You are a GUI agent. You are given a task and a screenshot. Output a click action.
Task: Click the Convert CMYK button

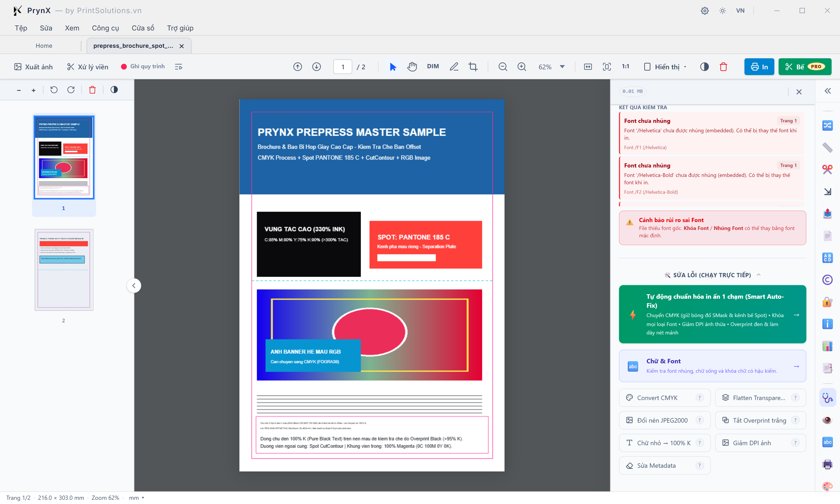tap(664, 397)
